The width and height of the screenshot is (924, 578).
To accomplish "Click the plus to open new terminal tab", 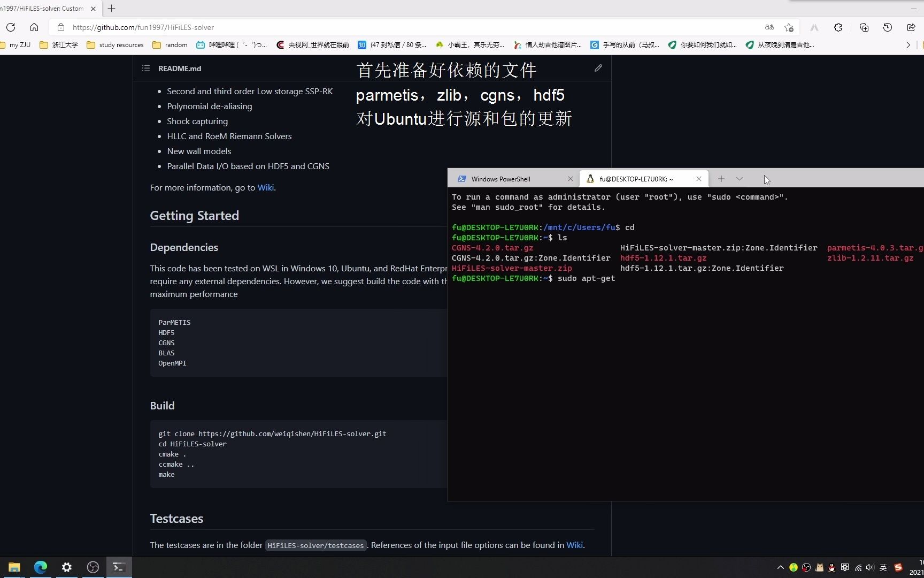I will (721, 179).
